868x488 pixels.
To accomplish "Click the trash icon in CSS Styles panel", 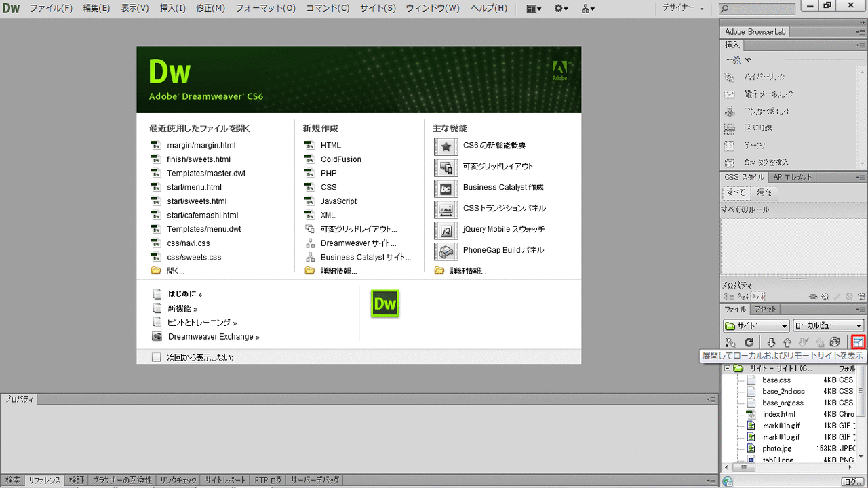I will [x=861, y=296].
